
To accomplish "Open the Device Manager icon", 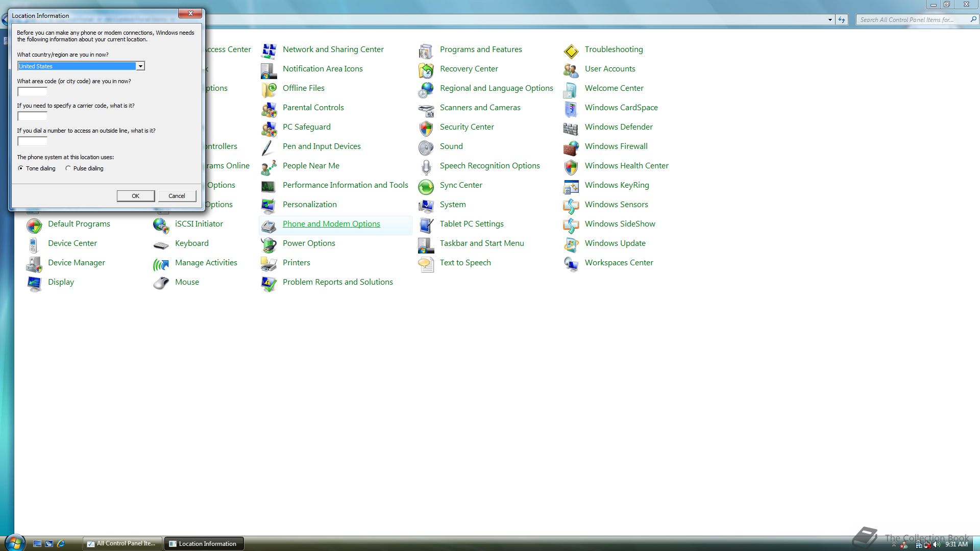I will point(34,263).
